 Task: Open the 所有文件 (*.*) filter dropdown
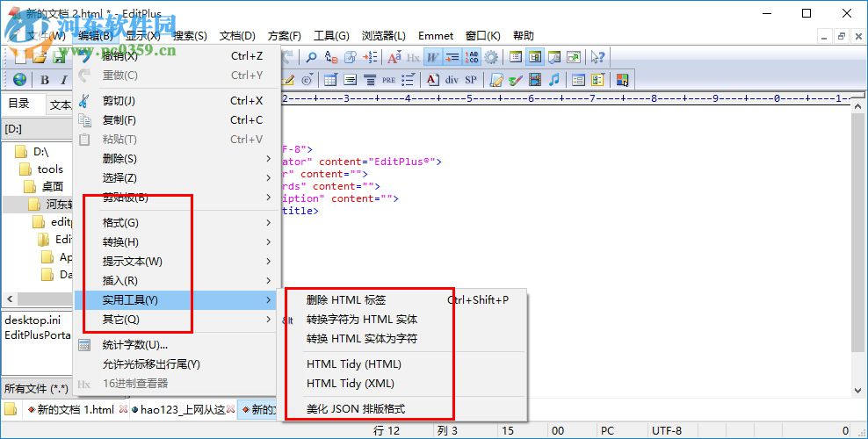38,389
